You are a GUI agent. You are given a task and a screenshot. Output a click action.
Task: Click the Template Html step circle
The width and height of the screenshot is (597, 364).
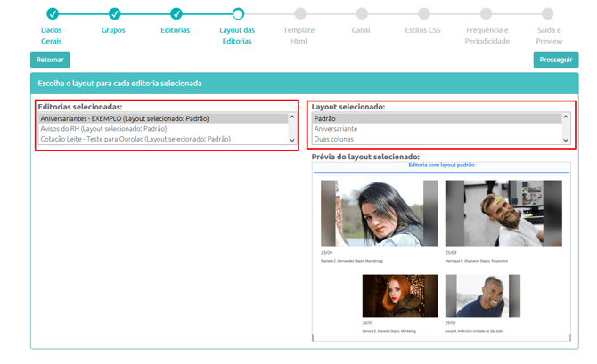tap(300, 13)
